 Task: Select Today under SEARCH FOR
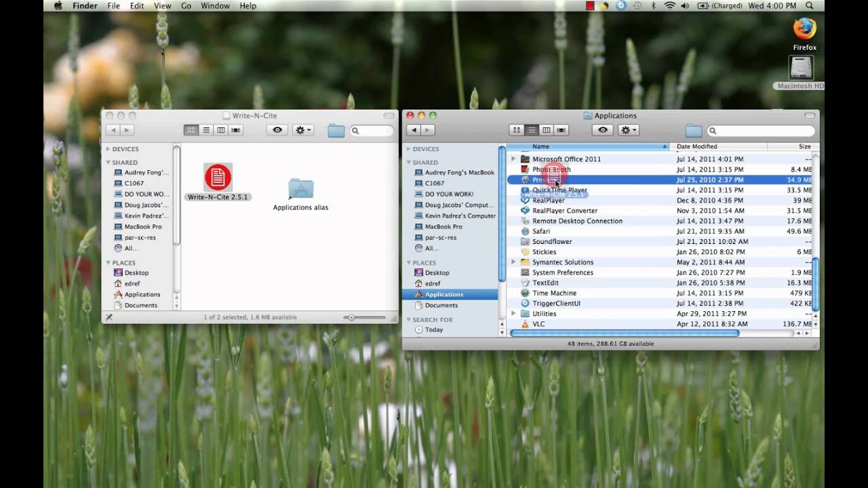pyautogui.click(x=434, y=329)
